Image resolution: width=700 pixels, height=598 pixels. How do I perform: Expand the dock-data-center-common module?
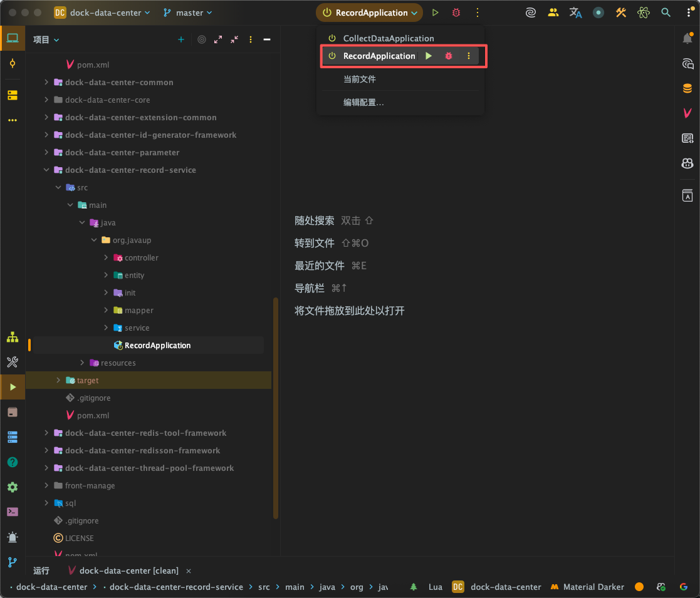click(x=46, y=82)
